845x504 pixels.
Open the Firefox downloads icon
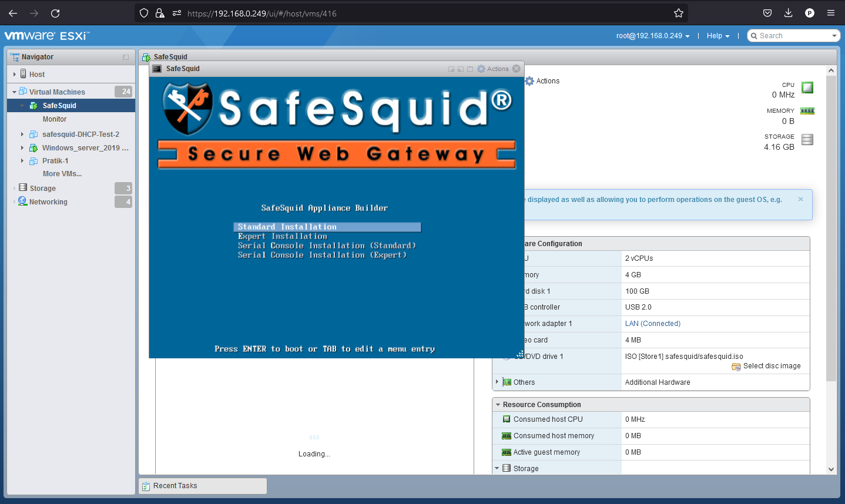[x=788, y=12]
